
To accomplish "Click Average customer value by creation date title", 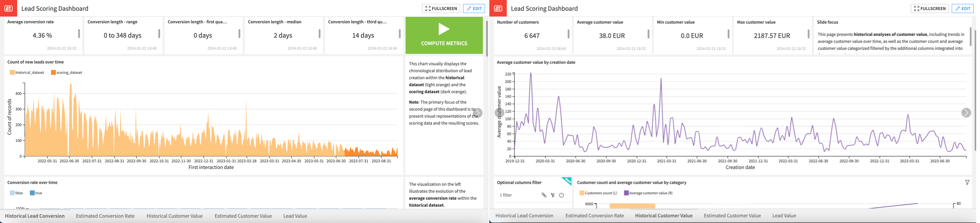I will pos(536,63).
